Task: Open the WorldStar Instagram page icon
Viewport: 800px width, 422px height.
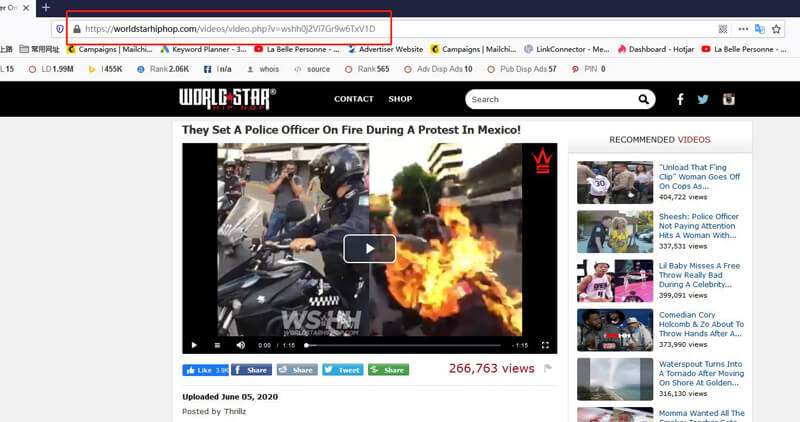Action: (x=729, y=100)
